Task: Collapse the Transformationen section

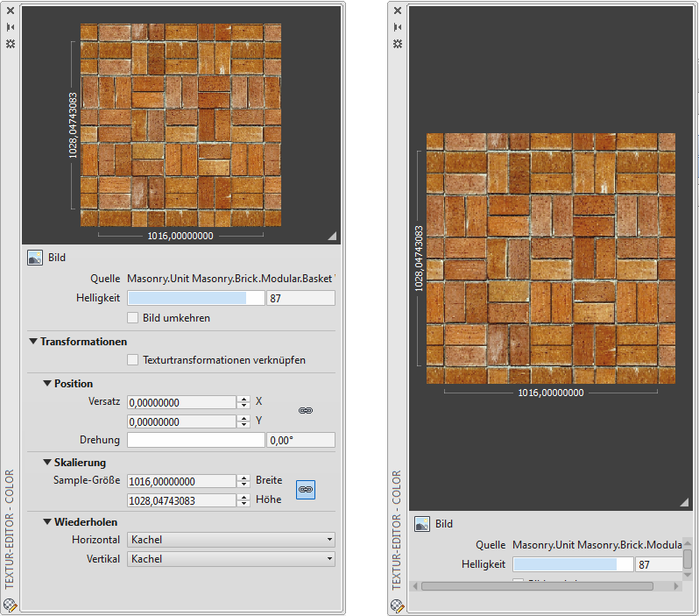Action: click(x=33, y=342)
